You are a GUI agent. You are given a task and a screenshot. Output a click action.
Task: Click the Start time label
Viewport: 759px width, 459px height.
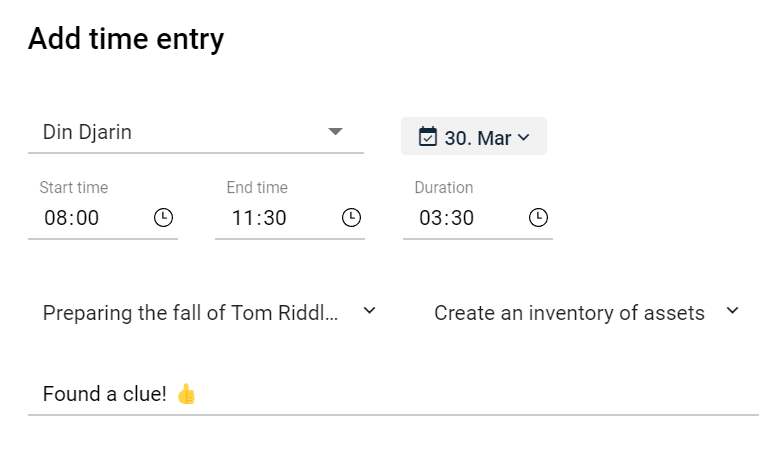(x=74, y=187)
